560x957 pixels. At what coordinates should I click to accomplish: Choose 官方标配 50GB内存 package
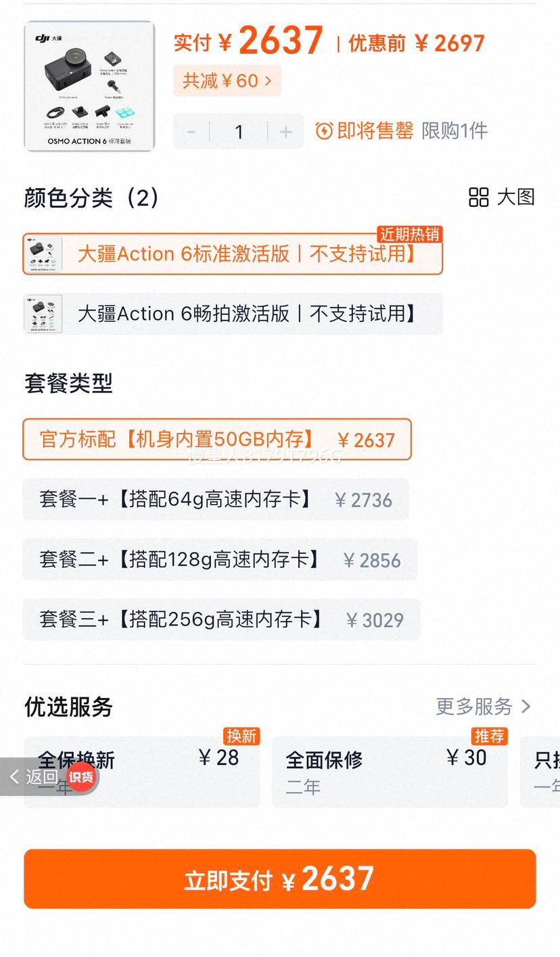(x=217, y=440)
